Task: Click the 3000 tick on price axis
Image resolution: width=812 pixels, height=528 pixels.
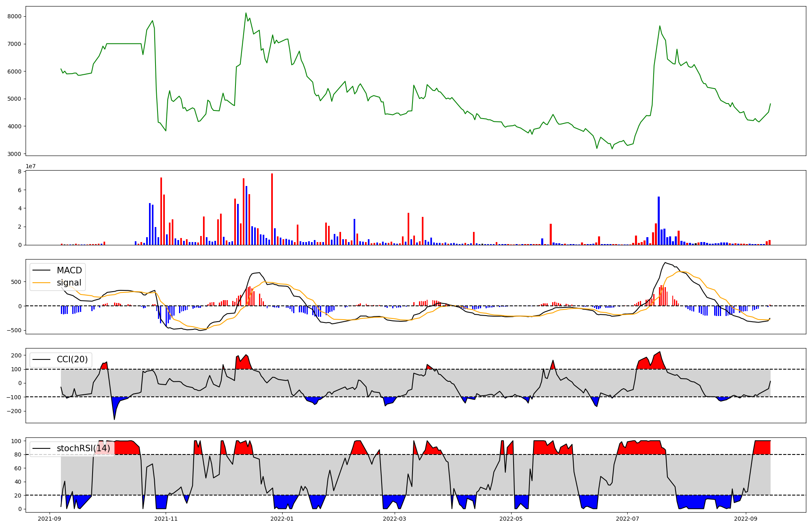Action: (x=15, y=154)
